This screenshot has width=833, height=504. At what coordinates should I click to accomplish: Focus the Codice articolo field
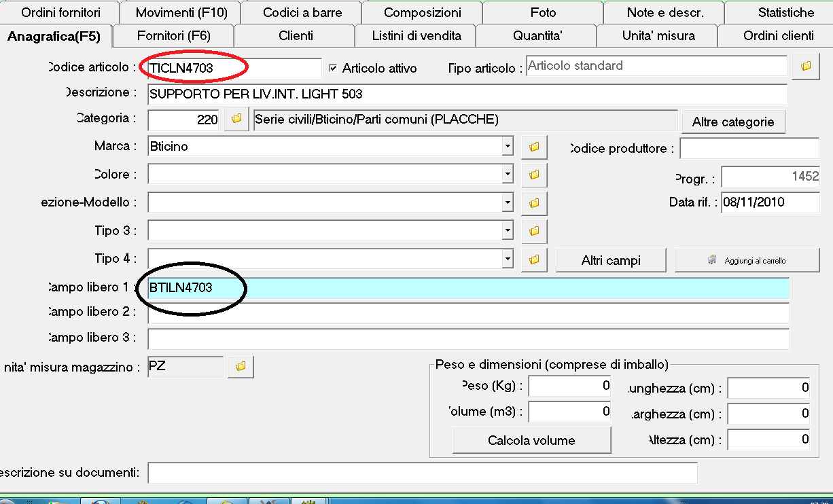pos(234,68)
